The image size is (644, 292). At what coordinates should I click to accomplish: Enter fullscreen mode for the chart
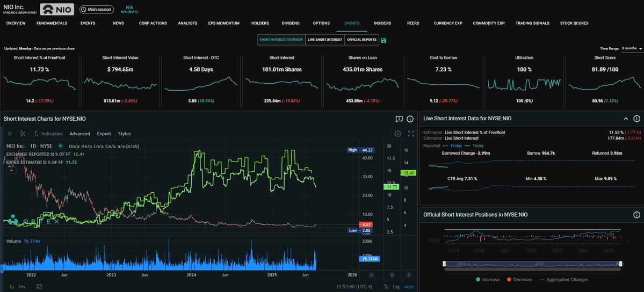point(411,134)
